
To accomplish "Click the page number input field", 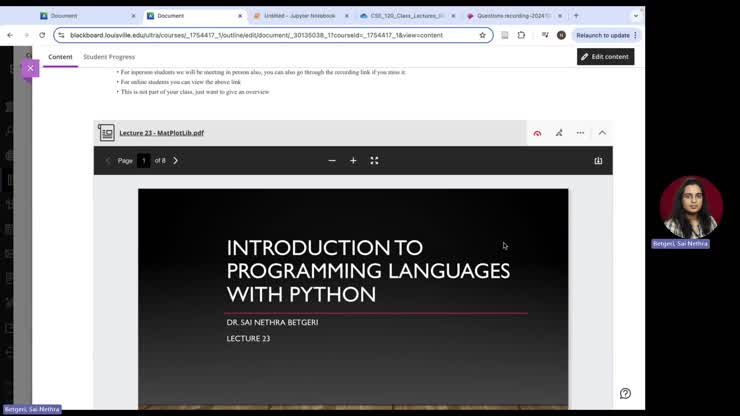I will pyautogui.click(x=143, y=161).
